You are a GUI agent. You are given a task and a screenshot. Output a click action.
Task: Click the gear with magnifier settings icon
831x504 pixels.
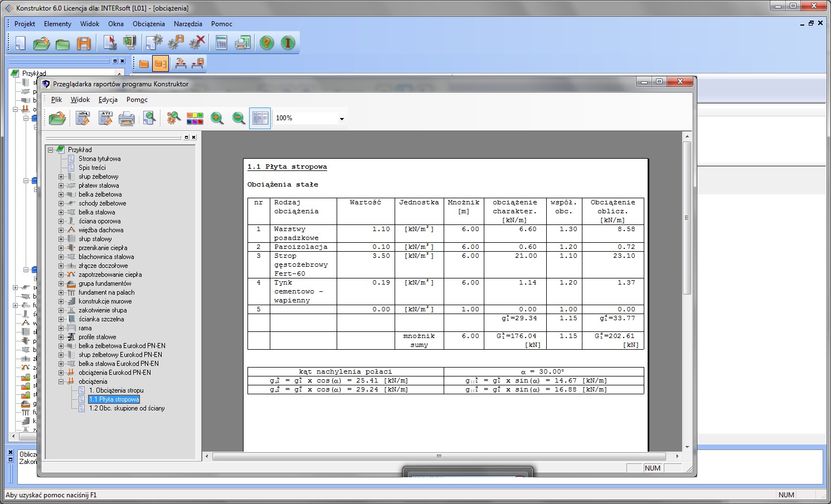(173, 118)
